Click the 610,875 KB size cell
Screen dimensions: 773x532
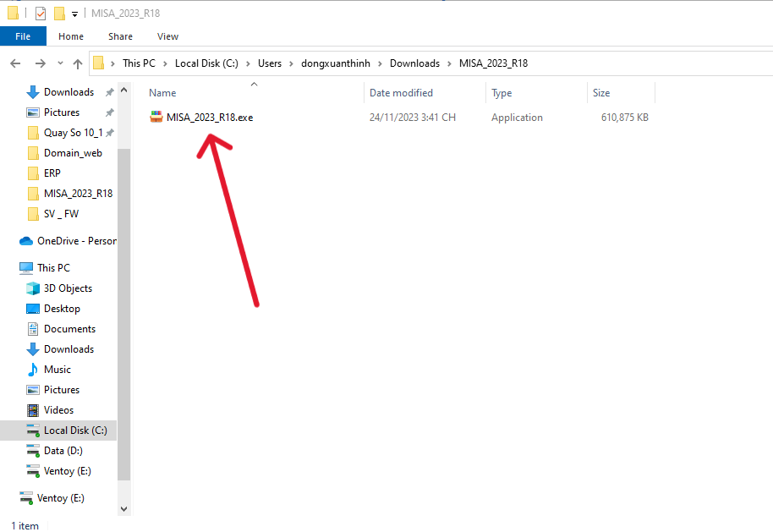[625, 118]
